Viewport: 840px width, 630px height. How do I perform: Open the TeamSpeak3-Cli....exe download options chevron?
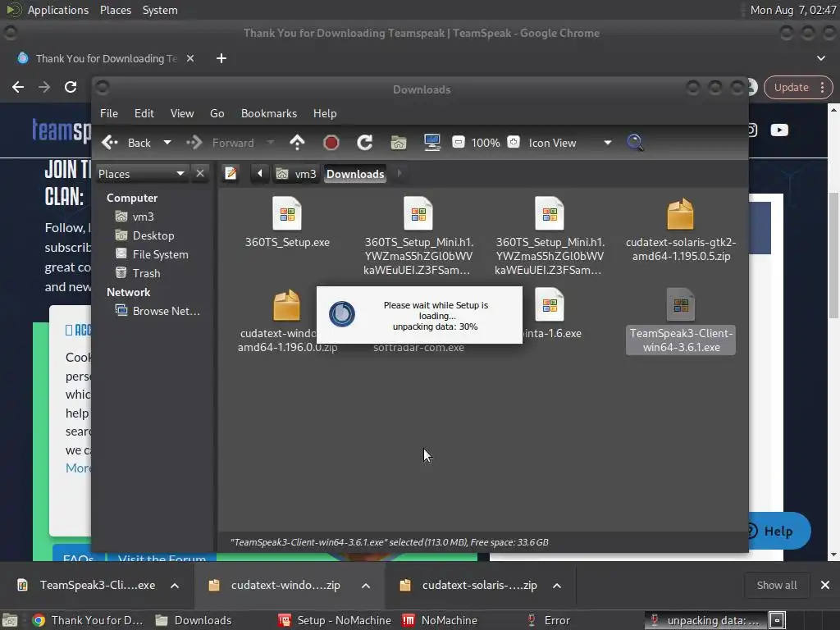tap(175, 586)
